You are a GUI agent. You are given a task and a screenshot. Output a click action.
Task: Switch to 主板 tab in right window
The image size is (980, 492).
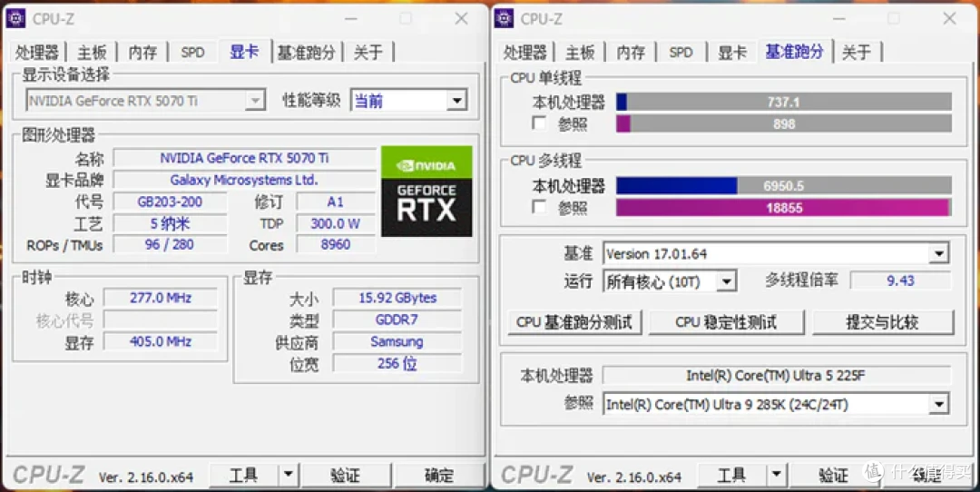pyautogui.click(x=580, y=53)
